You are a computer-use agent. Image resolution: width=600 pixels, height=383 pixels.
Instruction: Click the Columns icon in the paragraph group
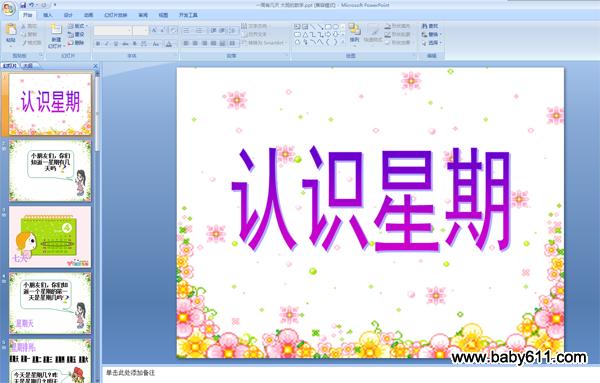(232, 43)
